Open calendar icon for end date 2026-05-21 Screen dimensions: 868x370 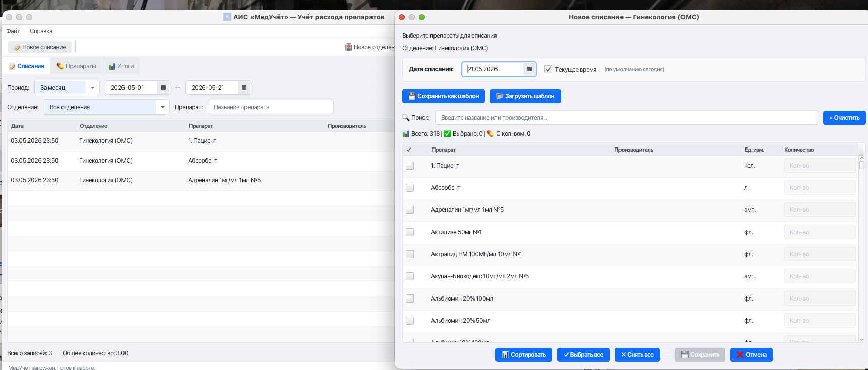(x=244, y=88)
